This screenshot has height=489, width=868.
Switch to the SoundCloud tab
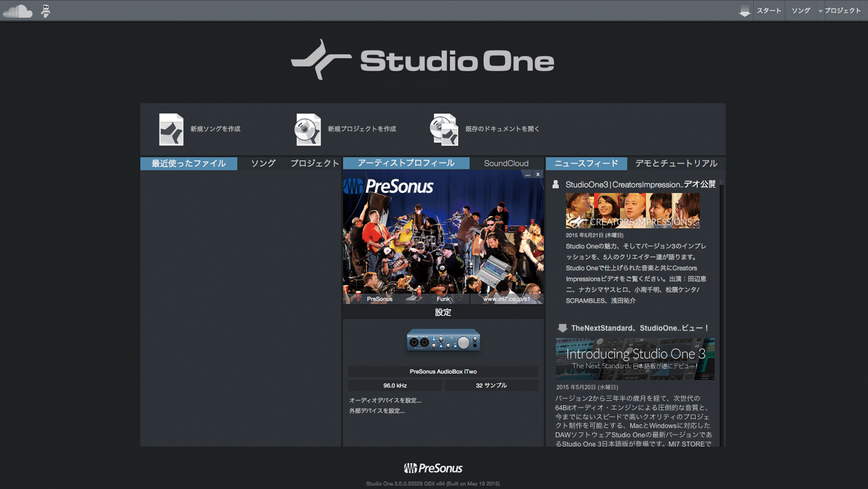pos(506,163)
